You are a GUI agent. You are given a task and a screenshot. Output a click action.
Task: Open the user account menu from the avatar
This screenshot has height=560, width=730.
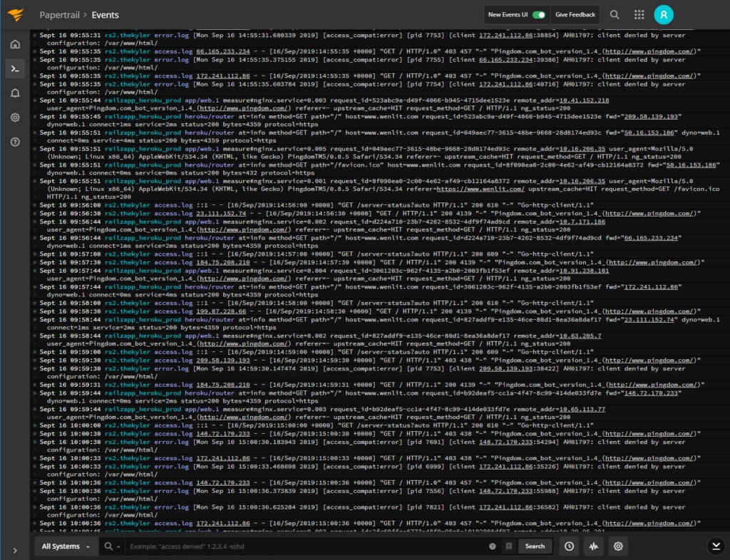(664, 14)
